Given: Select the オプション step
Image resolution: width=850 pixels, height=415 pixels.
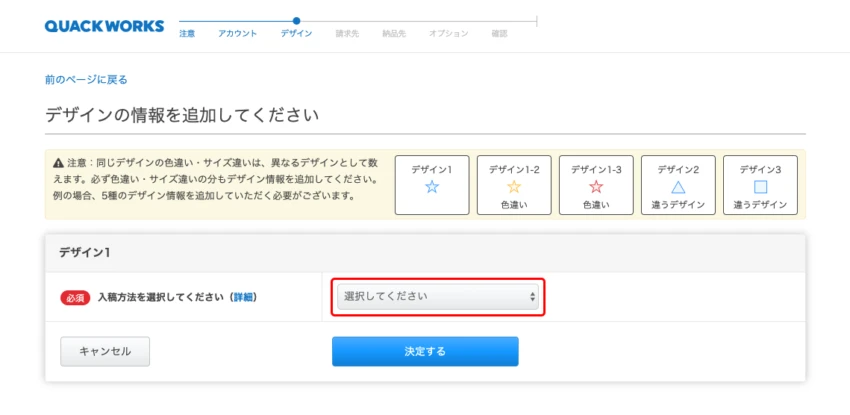Looking at the screenshot, I should point(448,34).
